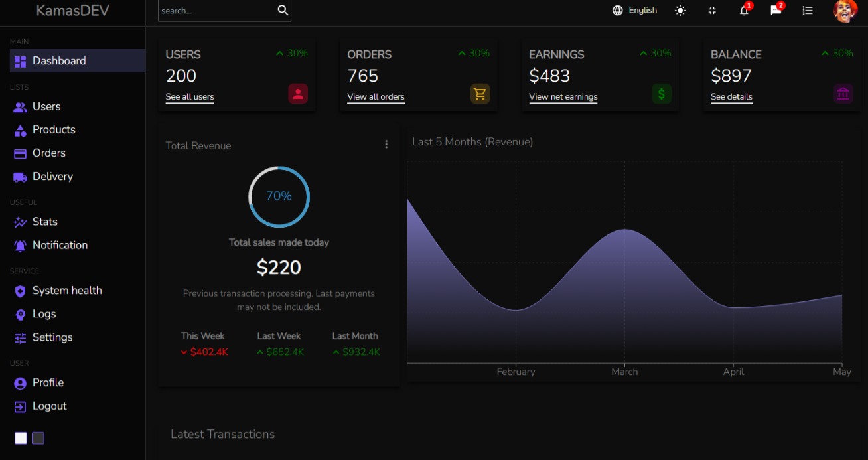868x460 pixels.
Task: Click the This Week $402.4K value
Action: 204,352
